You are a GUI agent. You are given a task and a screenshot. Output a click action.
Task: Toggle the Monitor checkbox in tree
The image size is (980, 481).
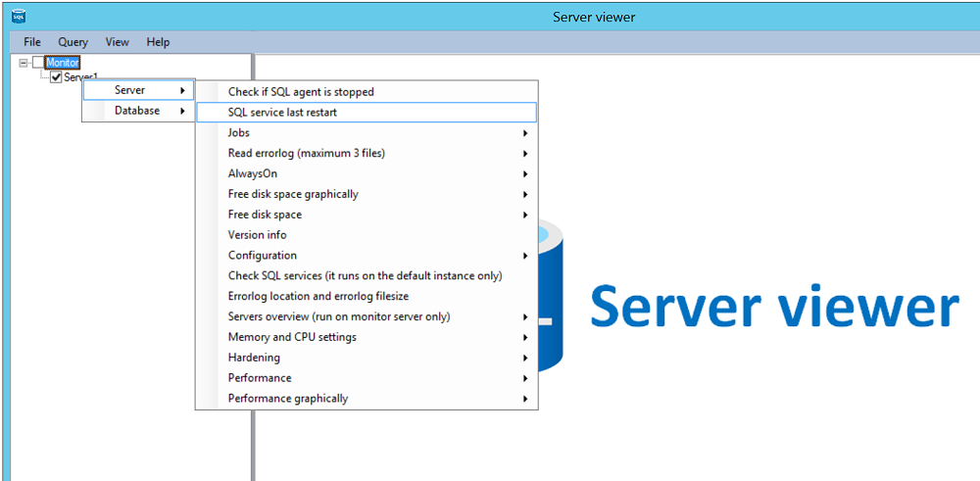tap(38, 63)
